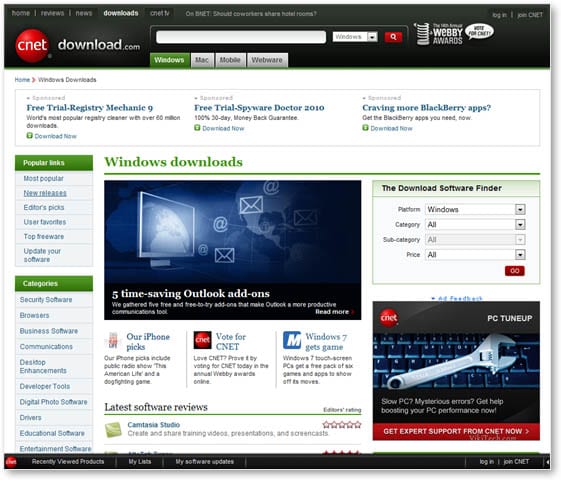The width and height of the screenshot is (561, 480).
Task: Open the reviews menu in top nav
Action: tap(52, 13)
